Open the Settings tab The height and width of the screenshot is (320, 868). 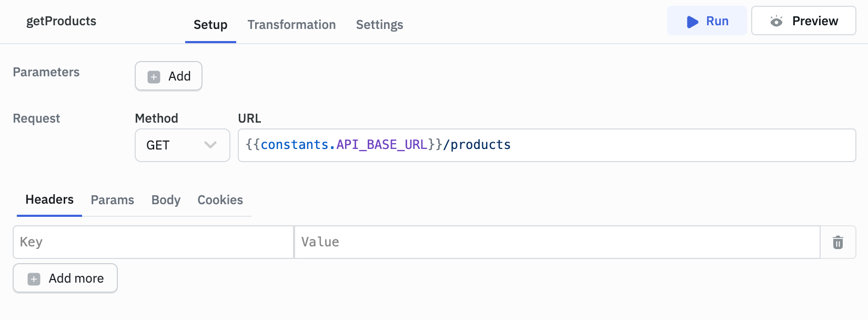[x=379, y=25]
